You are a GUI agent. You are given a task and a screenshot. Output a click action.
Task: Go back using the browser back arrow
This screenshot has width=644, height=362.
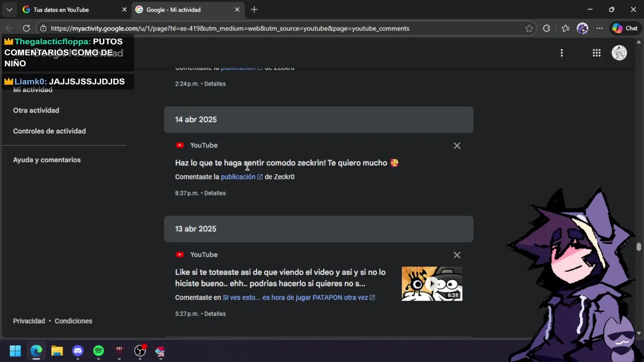tap(9, 29)
